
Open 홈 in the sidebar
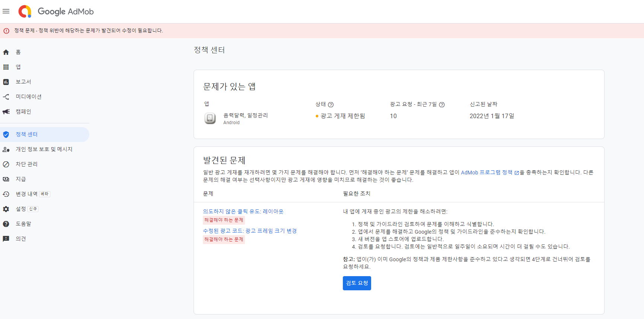click(x=18, y=52)
